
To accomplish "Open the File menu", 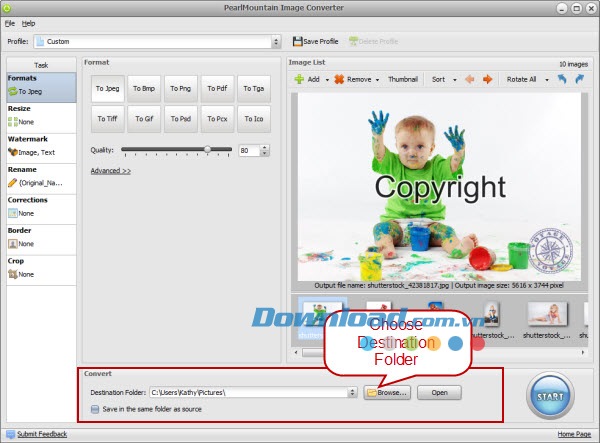I will [x=10, y=24].
